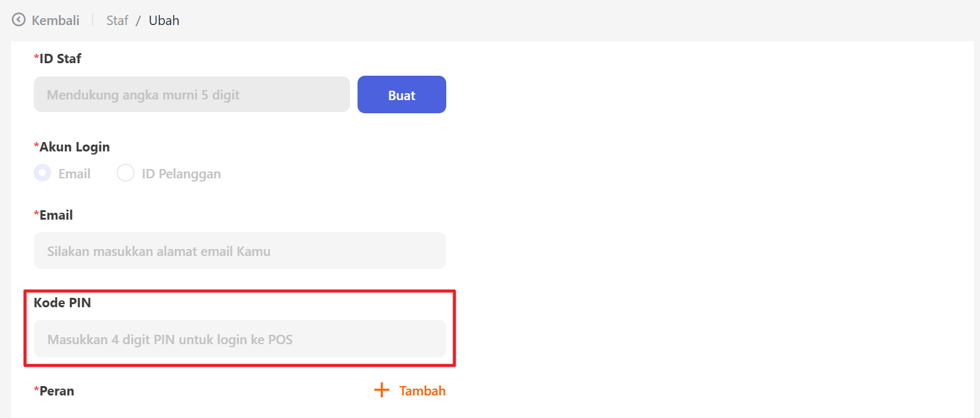Viewport: 980px width, 418px height.
Task: Click the 'ID Staf' field label
Action: [60, 59]
